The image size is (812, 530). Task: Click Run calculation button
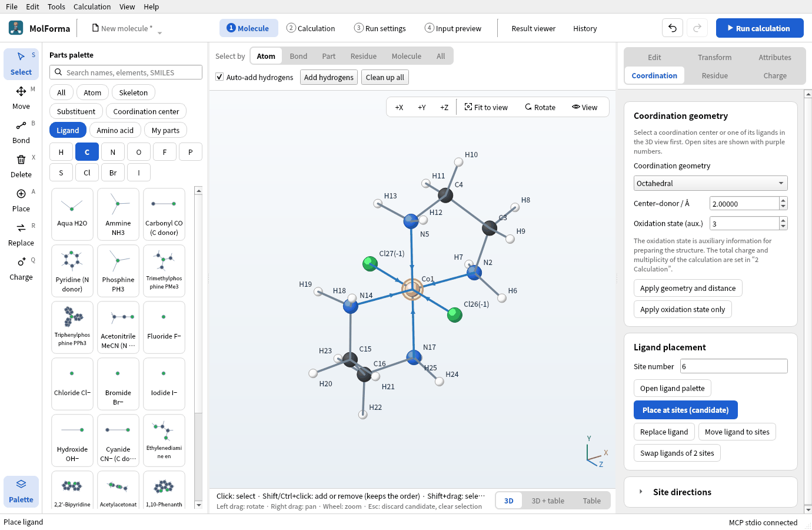click(760, 28)
